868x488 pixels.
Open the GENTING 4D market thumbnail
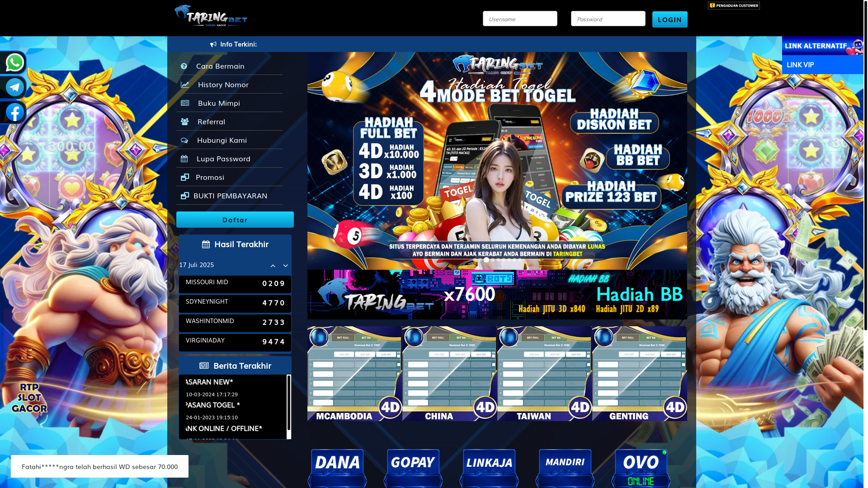coord(640,374)
